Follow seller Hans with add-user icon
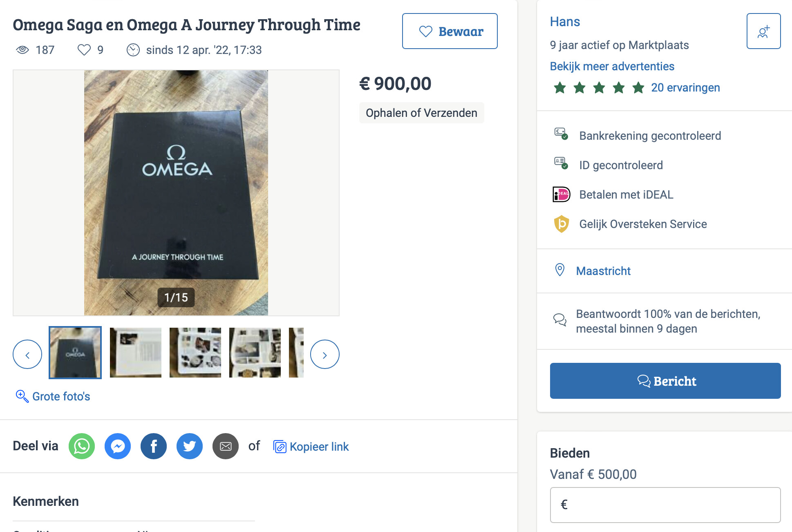This screenshot has width=792, height=532. 763,31
